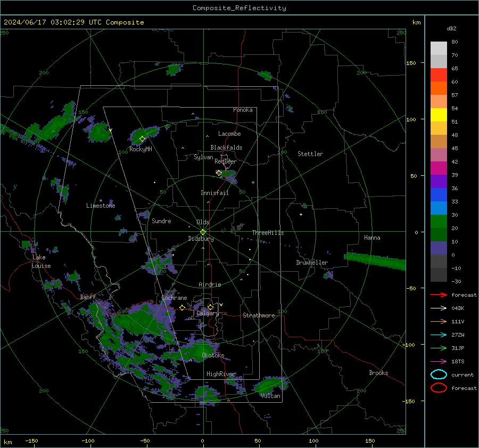
Task: Click the Innisfail city label
Action: (215, 193)
